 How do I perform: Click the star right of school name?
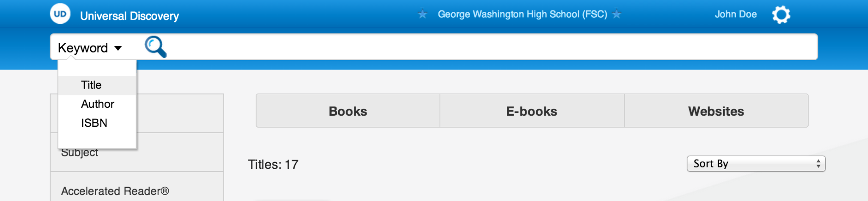pyautogui.click(x=617, y=14)
